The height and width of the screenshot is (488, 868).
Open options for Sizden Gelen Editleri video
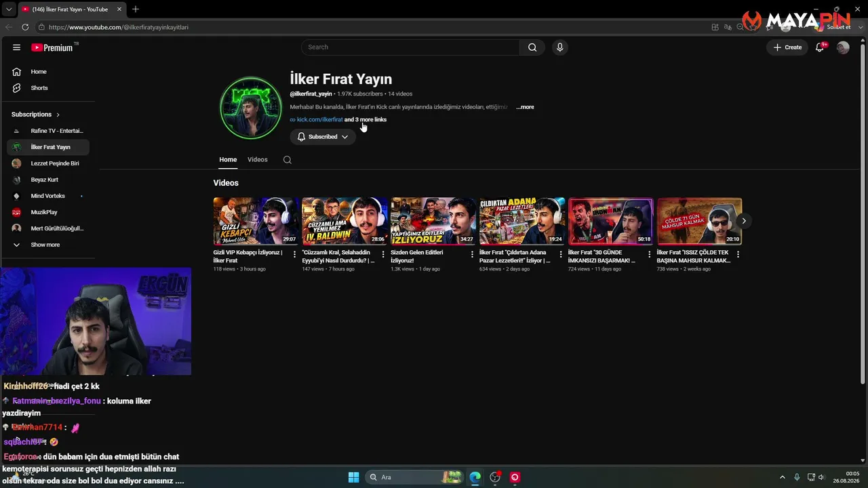click(x=472, y=254)
